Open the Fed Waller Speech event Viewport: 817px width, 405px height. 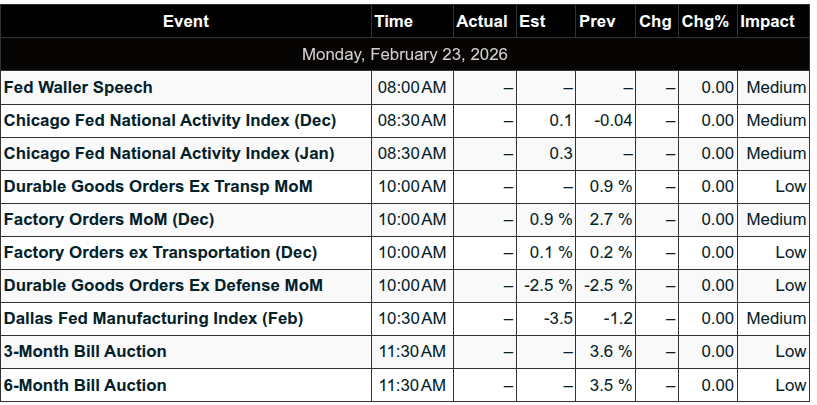(79, 87)
